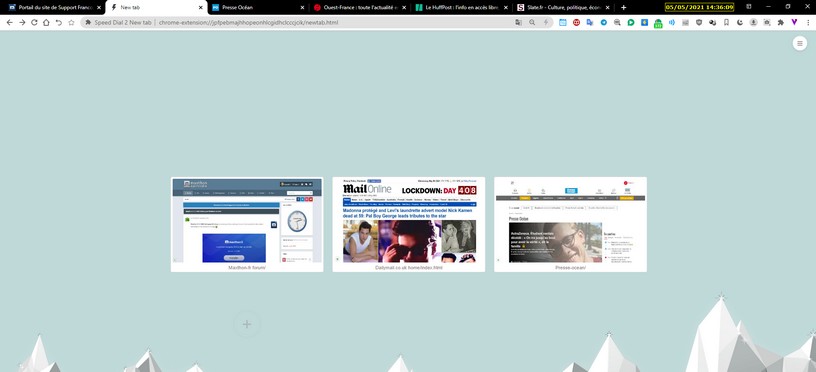The height and width of the screenshot is (372, 816).
Task: Go to the browser home page icon
Action: [46, 22]
